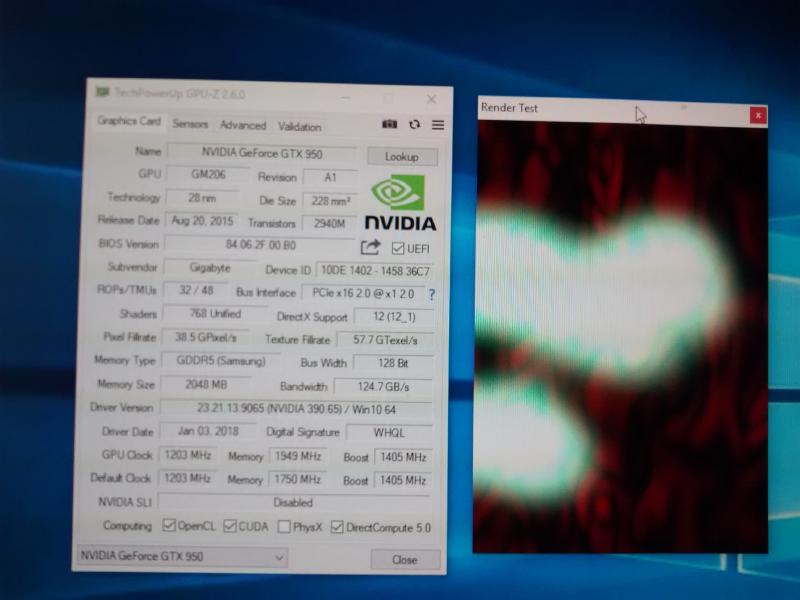The width and height of the screenshot is (800, 600).
Task: Click the Lookup button
Action: pos(402,157)
